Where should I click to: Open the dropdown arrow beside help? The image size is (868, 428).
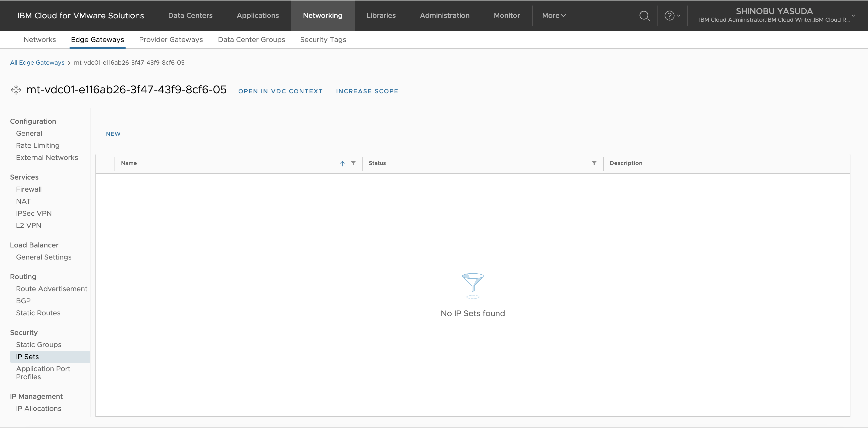click(679, 16)
